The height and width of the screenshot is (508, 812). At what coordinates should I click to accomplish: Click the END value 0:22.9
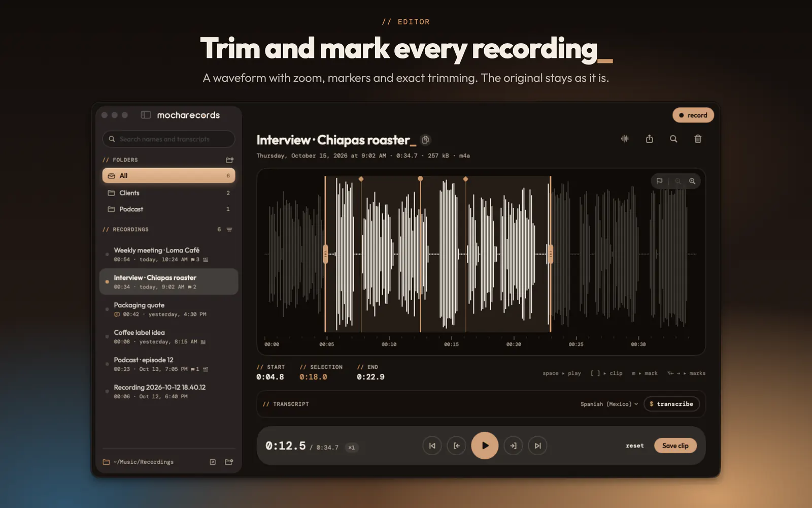[370, 377]
